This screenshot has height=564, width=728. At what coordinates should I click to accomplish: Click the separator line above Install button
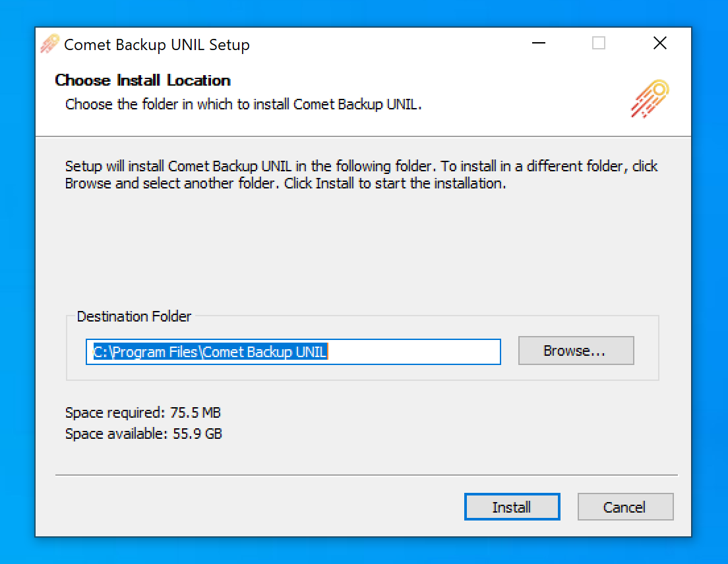tap(366, 475)
